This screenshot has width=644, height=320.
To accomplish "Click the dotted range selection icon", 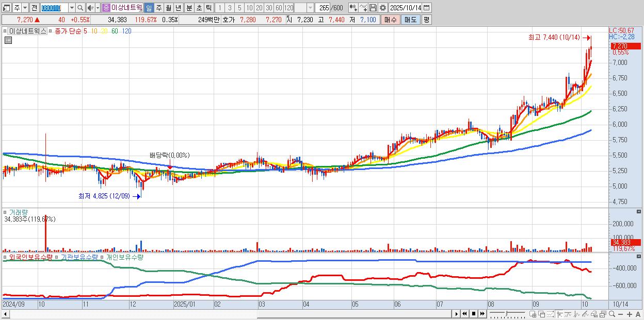I will click(x=550, y=314).
